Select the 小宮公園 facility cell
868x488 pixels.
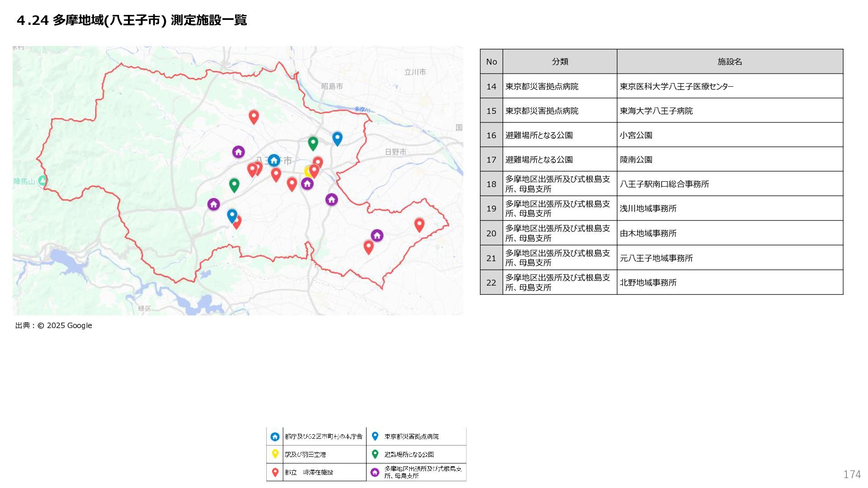tap(636, 135)
